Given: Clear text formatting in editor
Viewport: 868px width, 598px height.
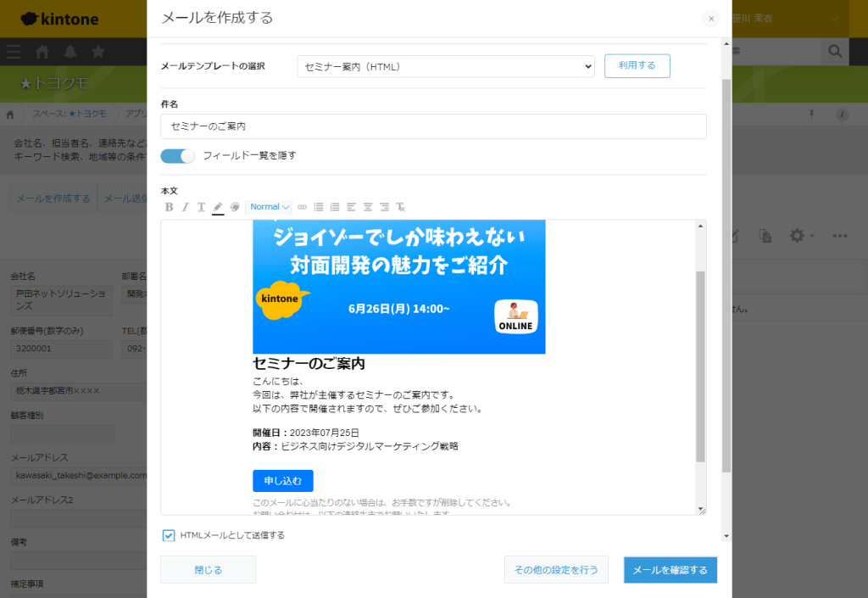Looking at the screenshot, I should pyautogui.click(x=401, y=207).
